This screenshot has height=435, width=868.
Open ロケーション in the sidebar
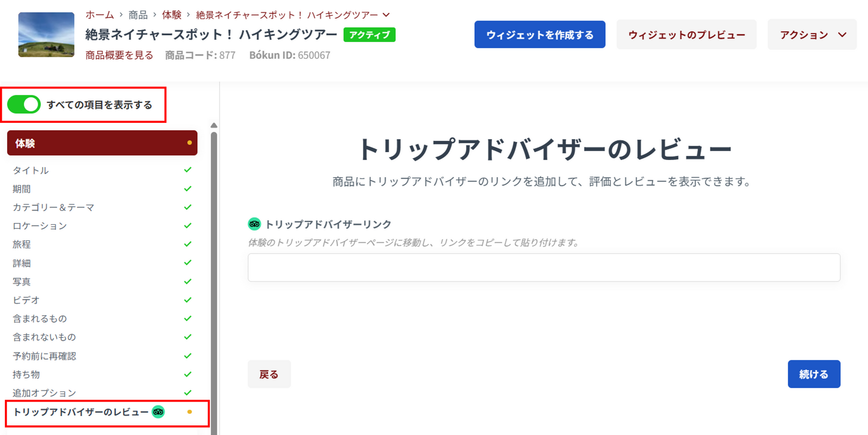click(x=40, y=226)
